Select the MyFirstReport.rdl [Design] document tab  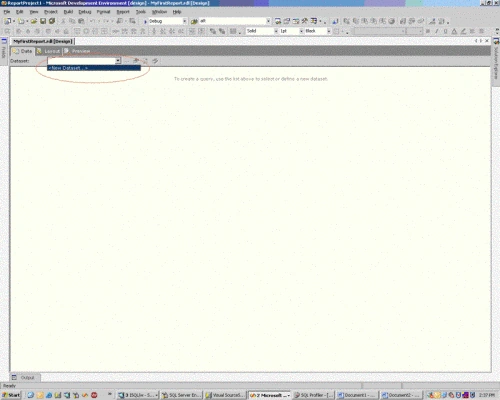[43, 41]
